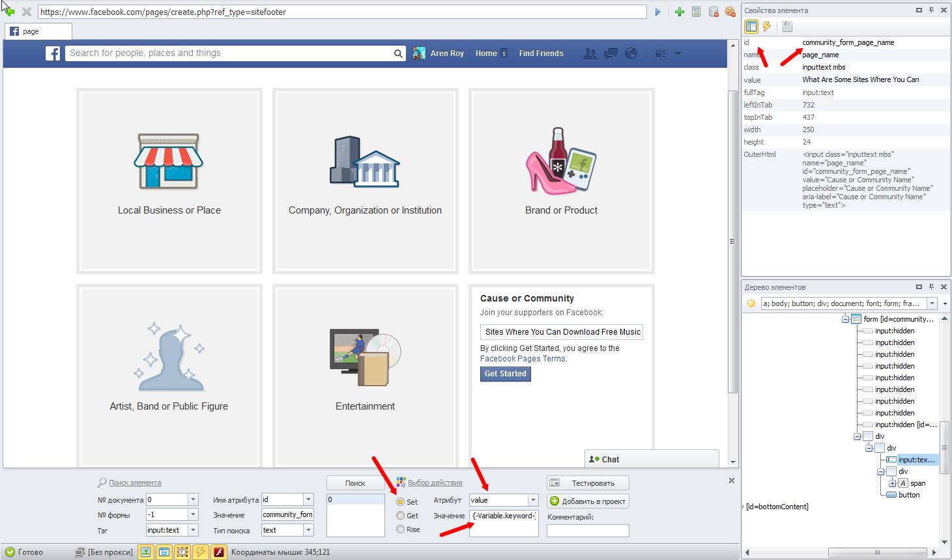
Task: Open the tag filter dropdown in element tree
Action: pyautogui.click(x=932, y=303)
